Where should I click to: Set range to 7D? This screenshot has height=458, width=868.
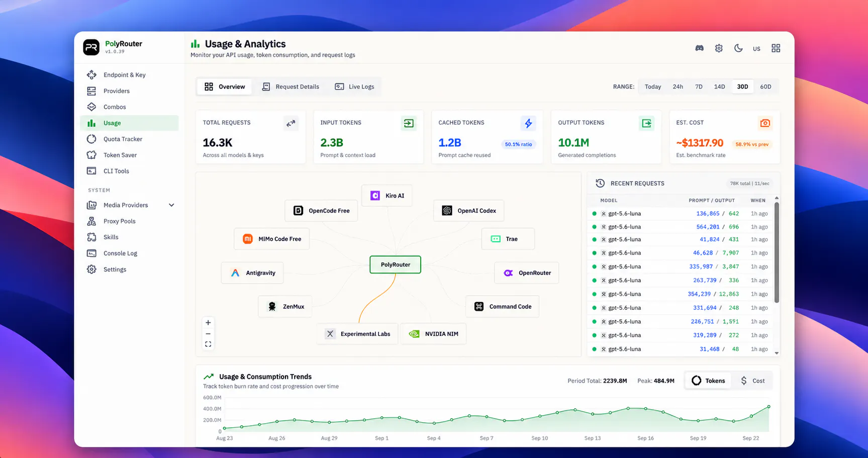tap(699, 86)
